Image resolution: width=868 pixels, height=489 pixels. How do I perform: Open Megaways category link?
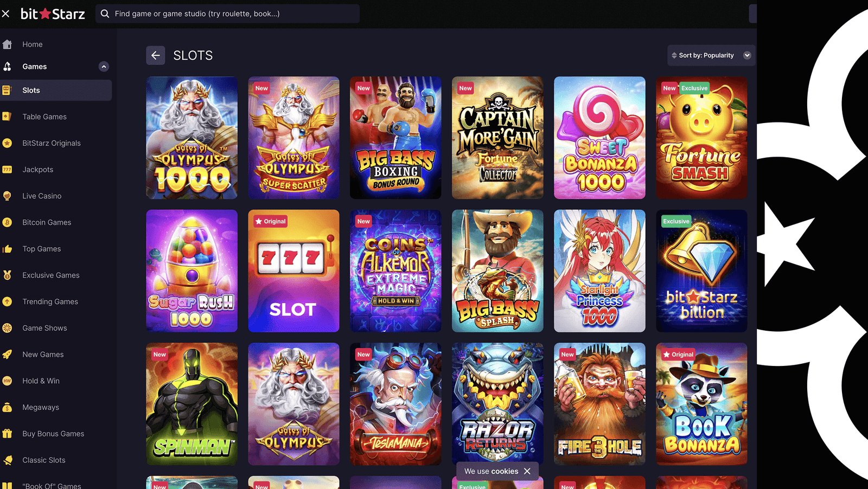pyautogui.click(x=41, y=407)
